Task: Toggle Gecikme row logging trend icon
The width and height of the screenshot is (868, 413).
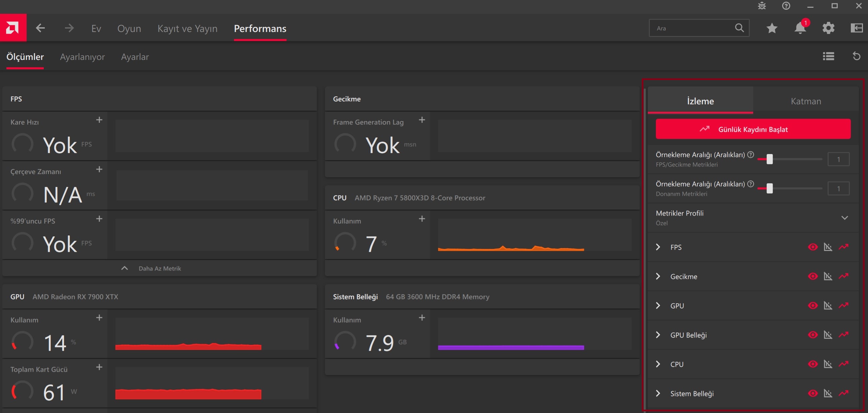Action: click(x=843, y=276)
